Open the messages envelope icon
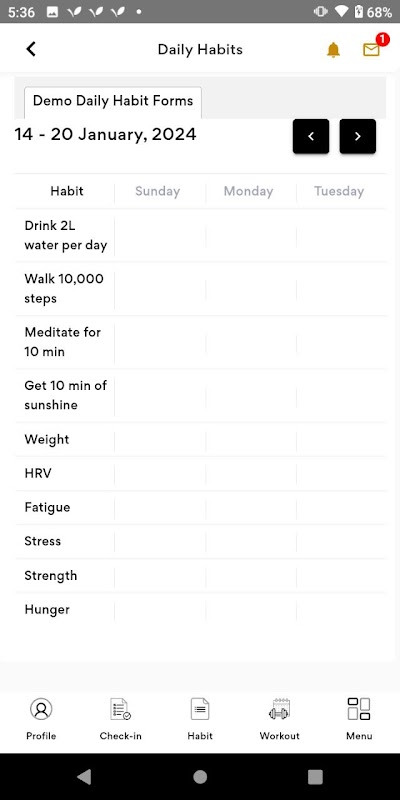400x800 pixels. pos(371,49)
